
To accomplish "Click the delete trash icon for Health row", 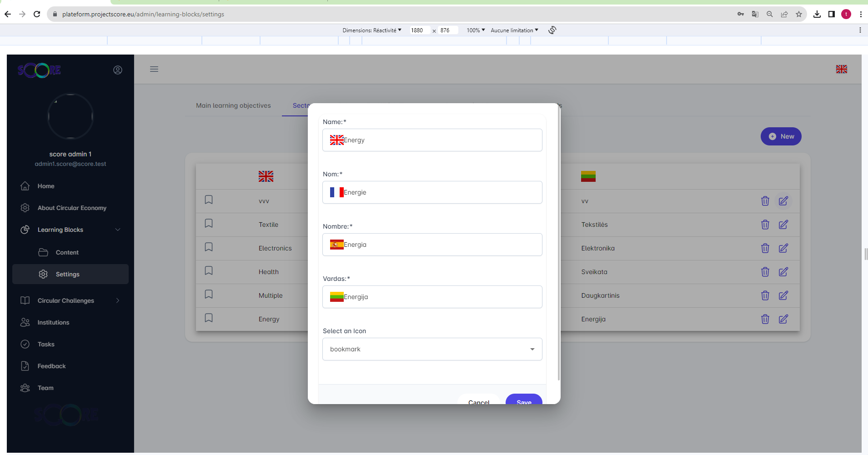I will pyautogui.click(x=765, y=272).
